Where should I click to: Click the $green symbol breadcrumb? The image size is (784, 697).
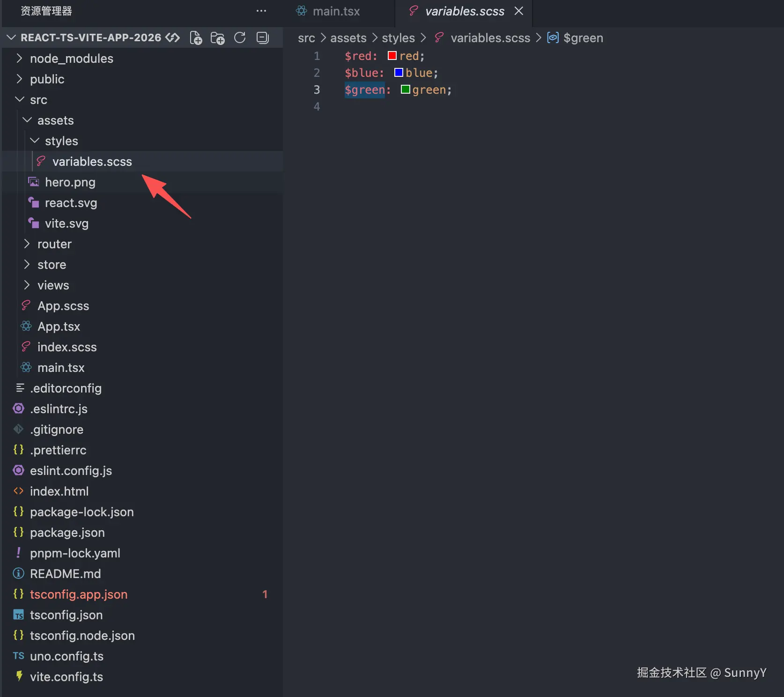[583, 38]
